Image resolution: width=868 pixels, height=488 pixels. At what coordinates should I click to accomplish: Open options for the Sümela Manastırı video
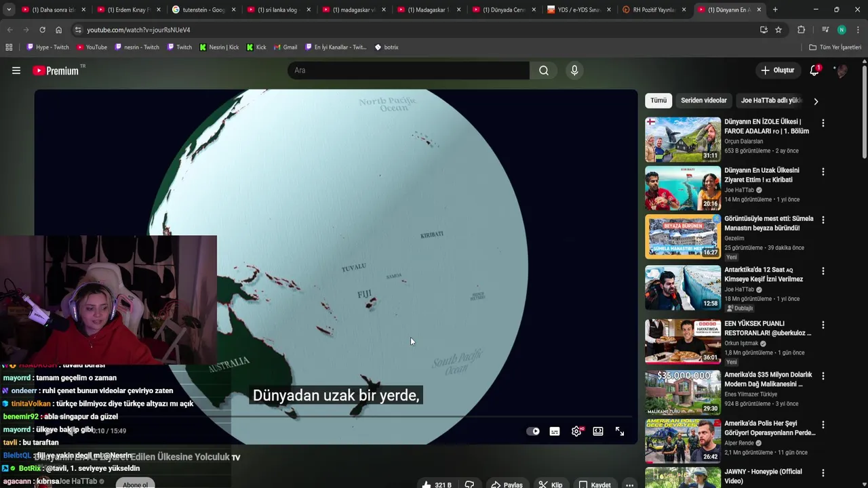click(x=823, y=220)
